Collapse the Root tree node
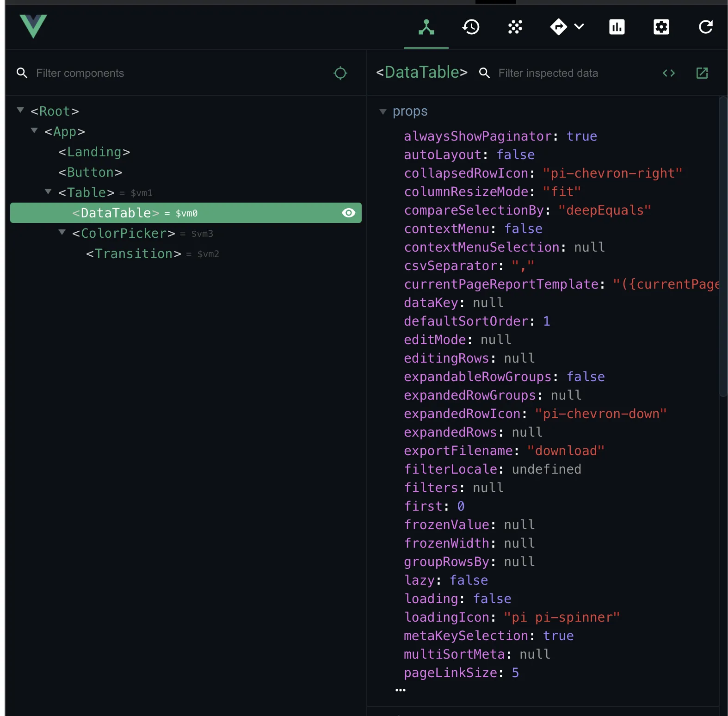 pyautogui.click(x=20, y=110)
